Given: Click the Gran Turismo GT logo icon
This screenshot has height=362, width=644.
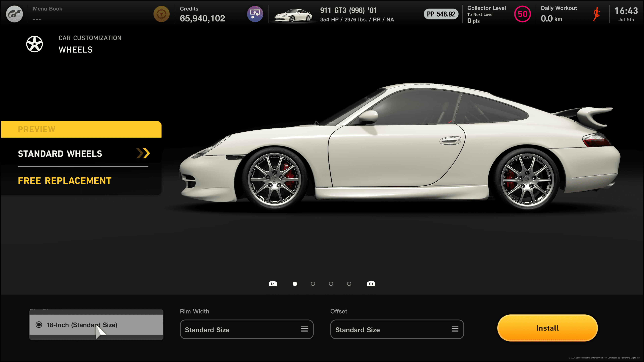Looking at the screenshot, I should tap(14, 14).
